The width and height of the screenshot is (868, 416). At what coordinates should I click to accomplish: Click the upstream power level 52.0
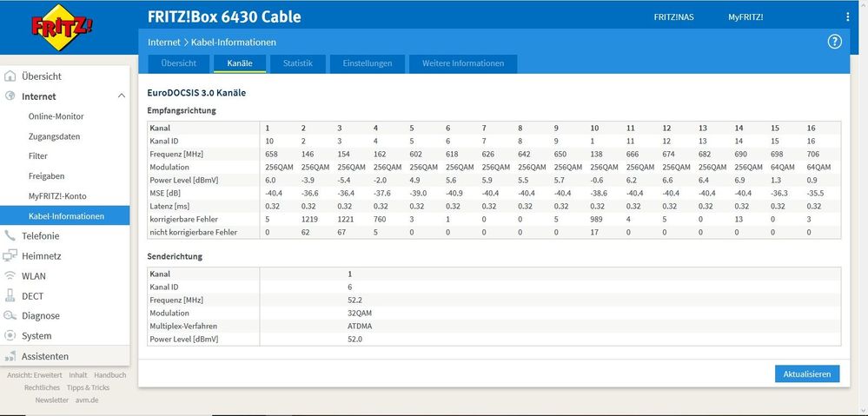pos(354,339)
